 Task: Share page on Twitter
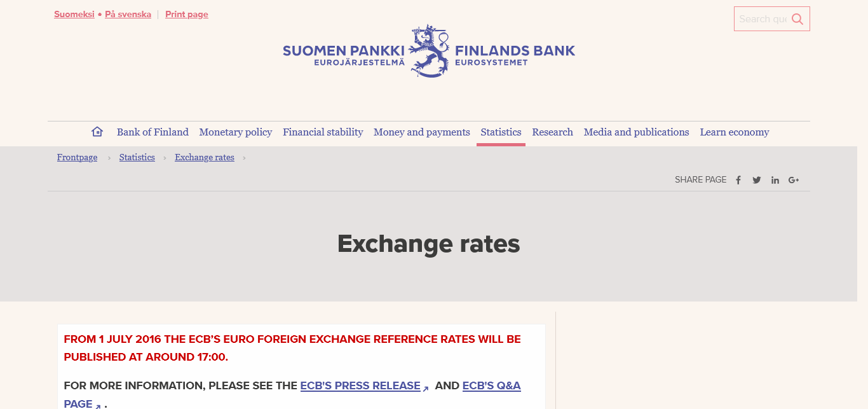[757, 180]
